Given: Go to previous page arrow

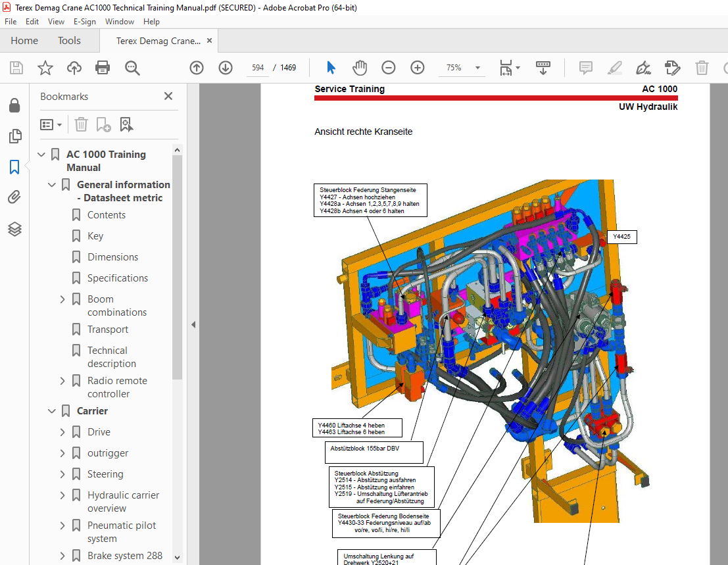Looking at the screenshot, I should tap(197, 68).
